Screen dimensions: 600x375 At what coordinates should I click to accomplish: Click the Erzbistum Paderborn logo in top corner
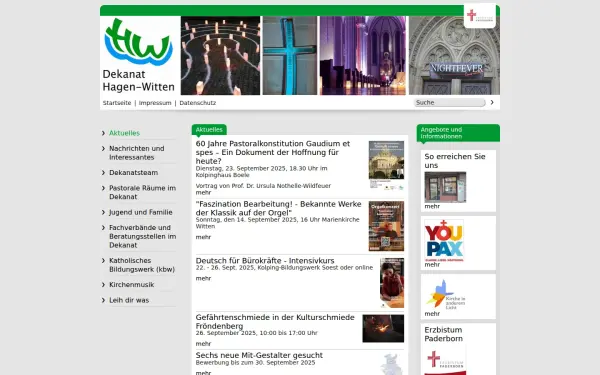click(479, 16)
